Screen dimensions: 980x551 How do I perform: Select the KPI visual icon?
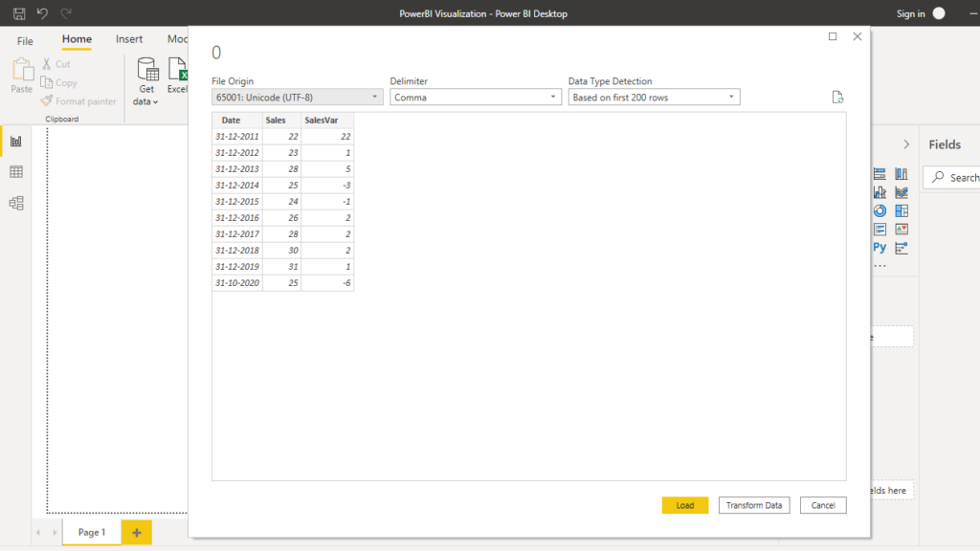[901, 229]
